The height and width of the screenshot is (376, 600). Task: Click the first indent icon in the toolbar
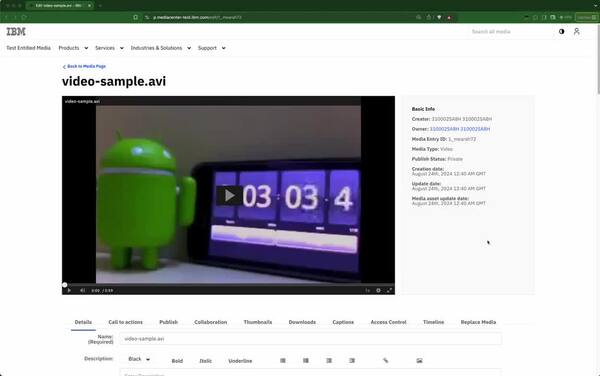pos(329,360)
